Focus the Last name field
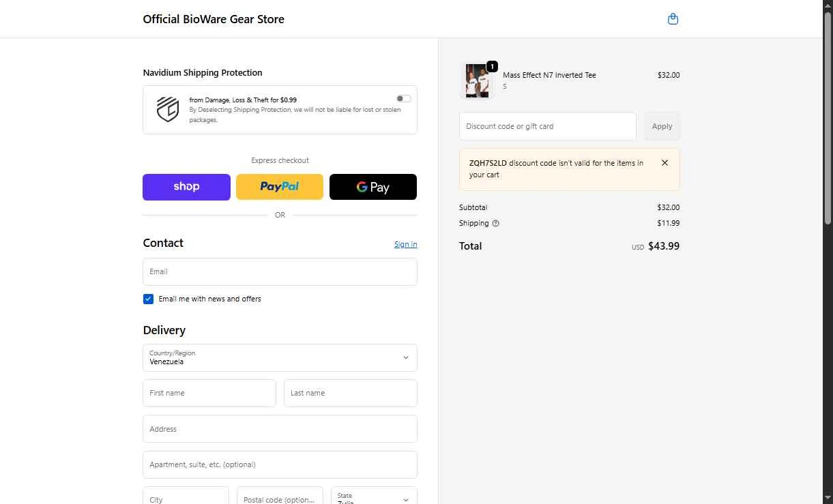 click(351, 393)
